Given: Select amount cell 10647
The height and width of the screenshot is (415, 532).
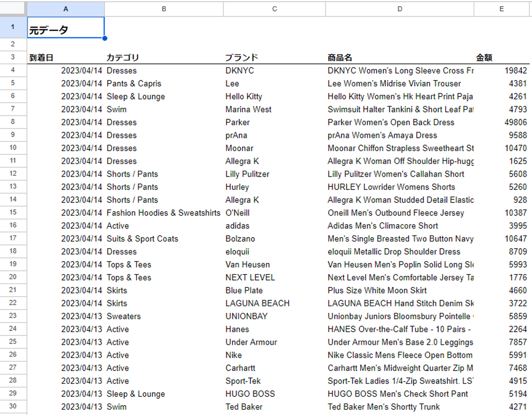Looking at the screenshot, I should click(501, 239).
